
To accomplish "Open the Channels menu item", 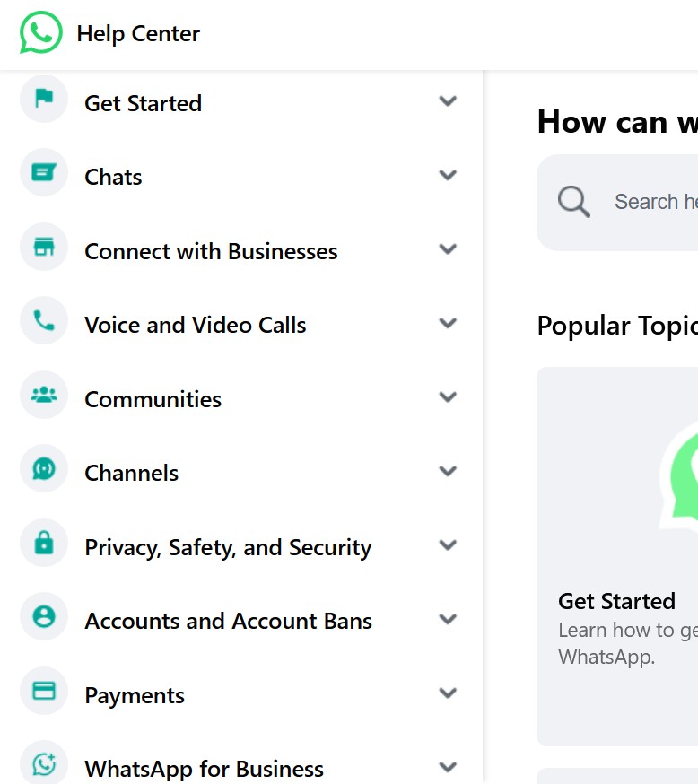I will point(132,473).
